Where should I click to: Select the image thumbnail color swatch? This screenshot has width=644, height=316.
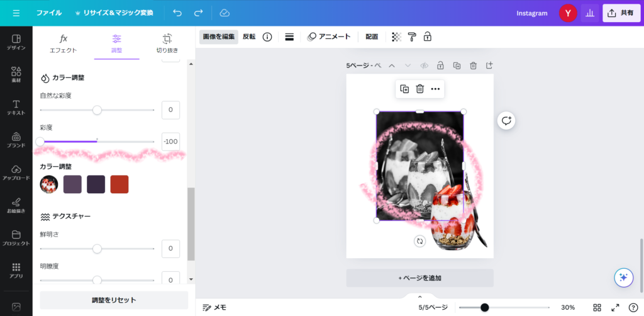pyautogui.click(x=49, y=184)
